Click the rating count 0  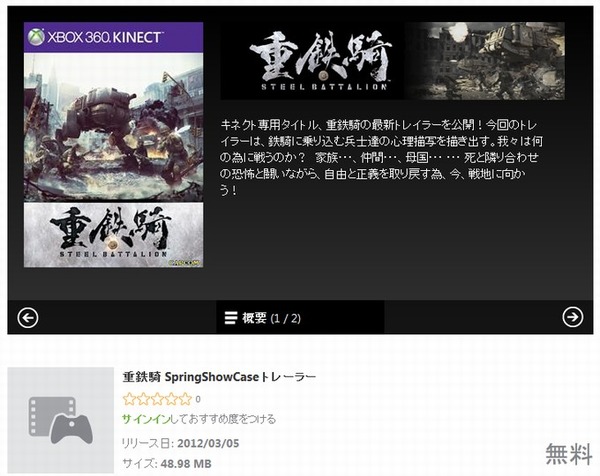198,399
